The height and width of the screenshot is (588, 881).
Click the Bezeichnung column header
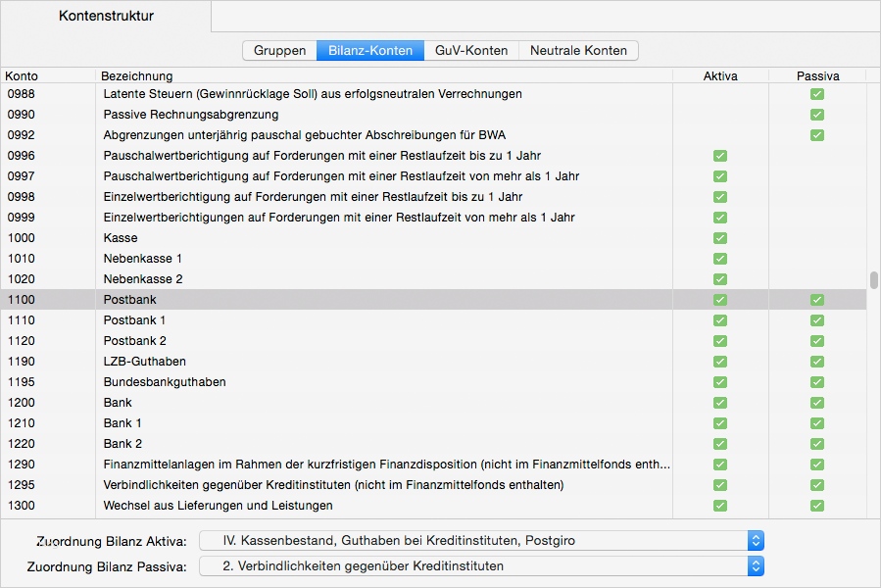pyautogui.click(x=137, y=75)
